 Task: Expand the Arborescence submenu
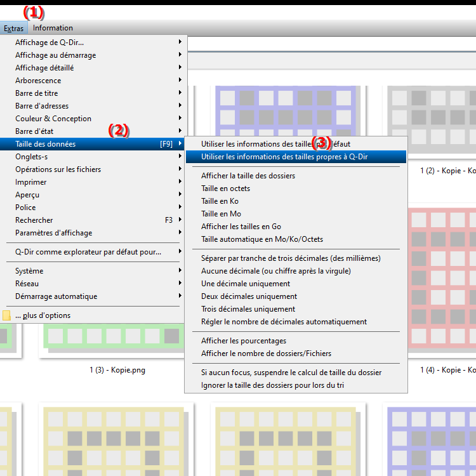tap(38, 81)
